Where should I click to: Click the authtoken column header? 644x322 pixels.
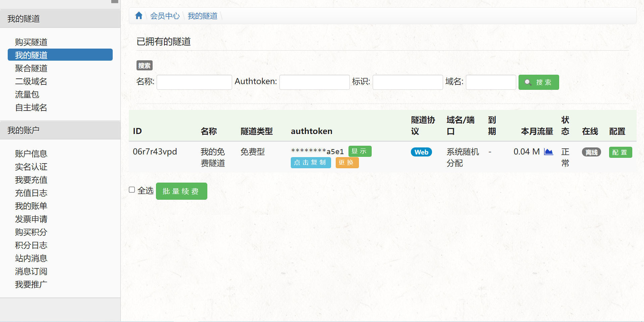point(312,131)
